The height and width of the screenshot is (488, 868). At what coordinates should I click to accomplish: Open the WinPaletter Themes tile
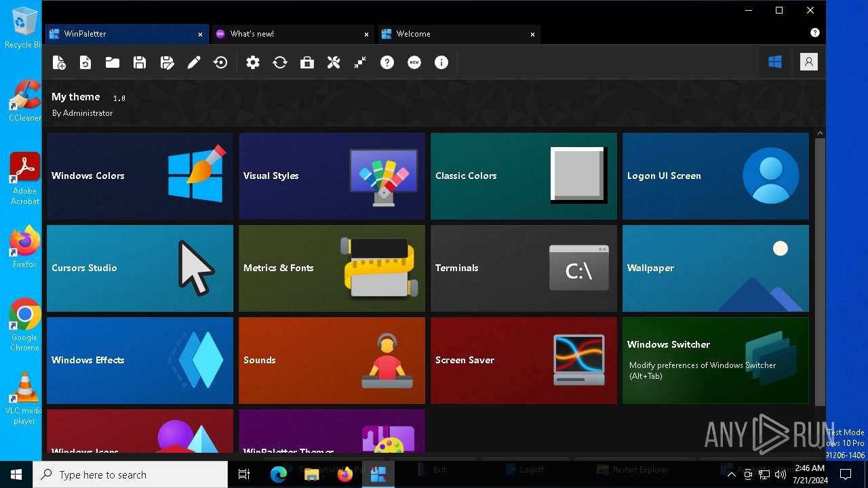[332, 431]
